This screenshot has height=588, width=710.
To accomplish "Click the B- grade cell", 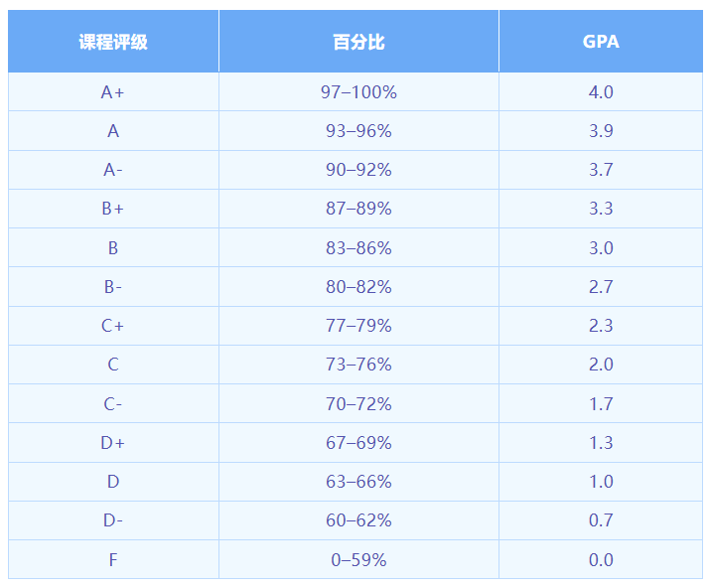I will click(113, 287).
